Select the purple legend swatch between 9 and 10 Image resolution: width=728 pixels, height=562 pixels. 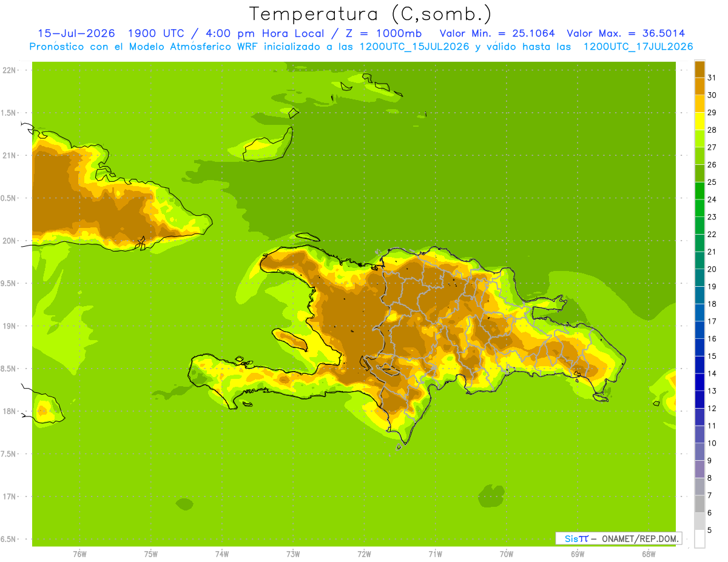(699, 452)
